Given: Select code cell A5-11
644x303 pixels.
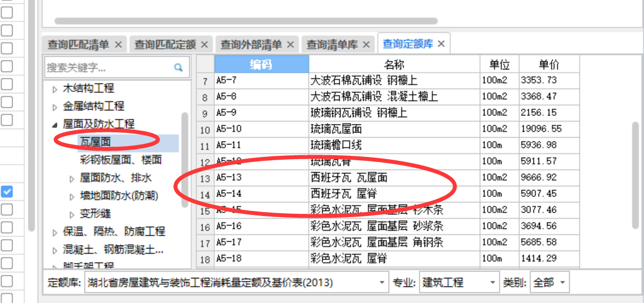Looking at the screenshot, I should click(x=262, y=145).
